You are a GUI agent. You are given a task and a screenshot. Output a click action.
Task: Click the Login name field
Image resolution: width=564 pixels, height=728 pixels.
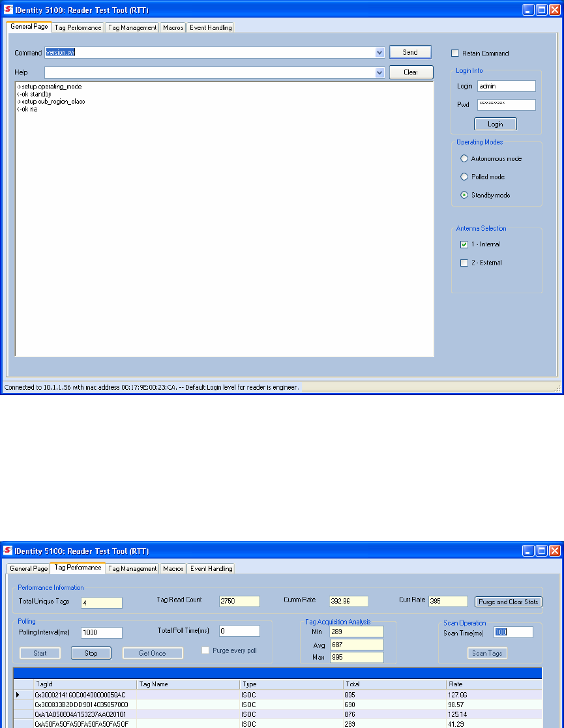tap(507, 86)
